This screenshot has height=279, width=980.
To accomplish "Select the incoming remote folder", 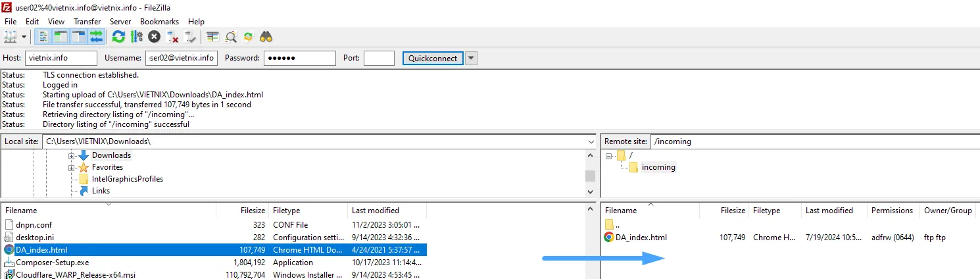I will (658, 167).
